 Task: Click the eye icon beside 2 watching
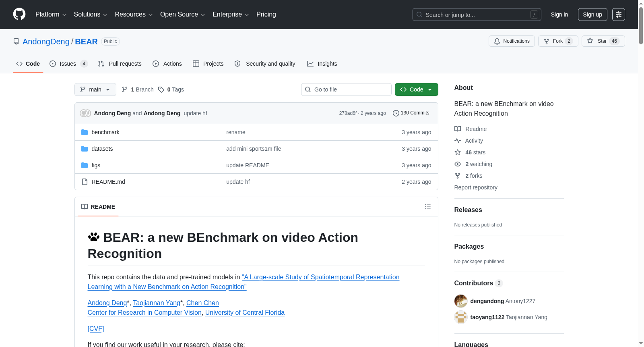(458, 164)
